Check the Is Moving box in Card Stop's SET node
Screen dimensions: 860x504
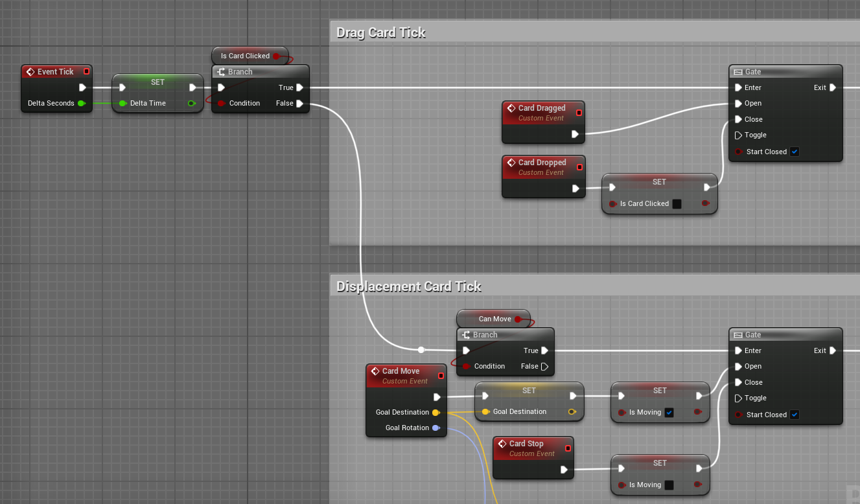point(669,485)
